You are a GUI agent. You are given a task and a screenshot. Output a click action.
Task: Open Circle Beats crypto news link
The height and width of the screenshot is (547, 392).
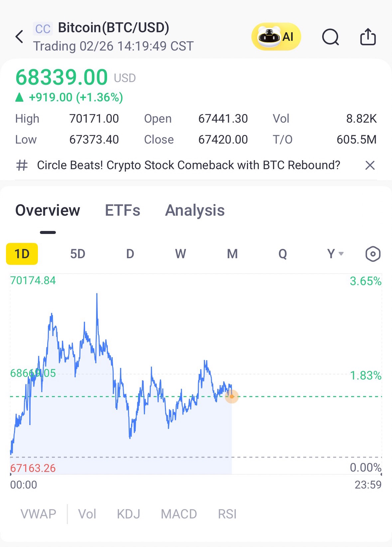tap(189, 165)
